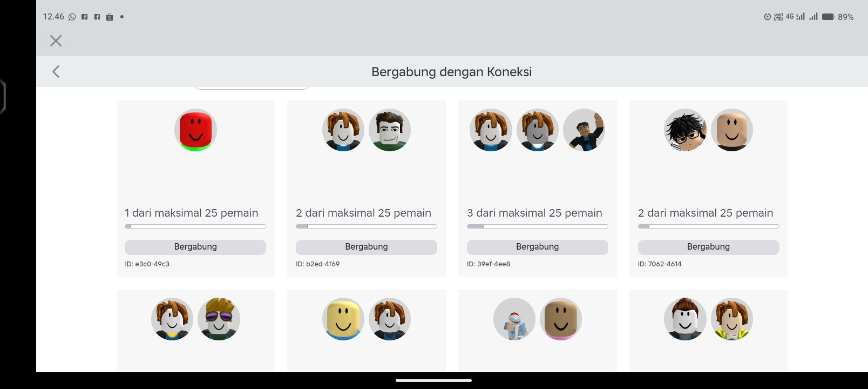Open the red smiley head avatar

pyautogui.click(x=195, y=130)
